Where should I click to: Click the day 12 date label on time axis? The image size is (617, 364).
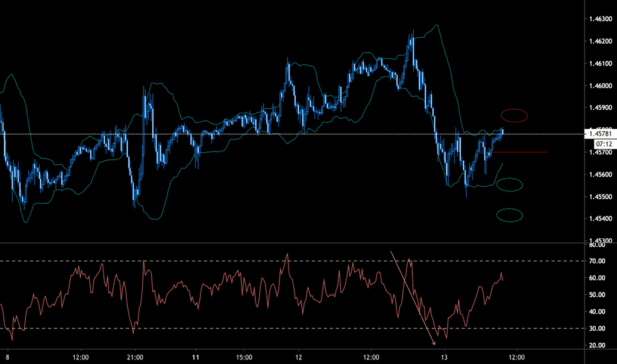coord(299,357)
